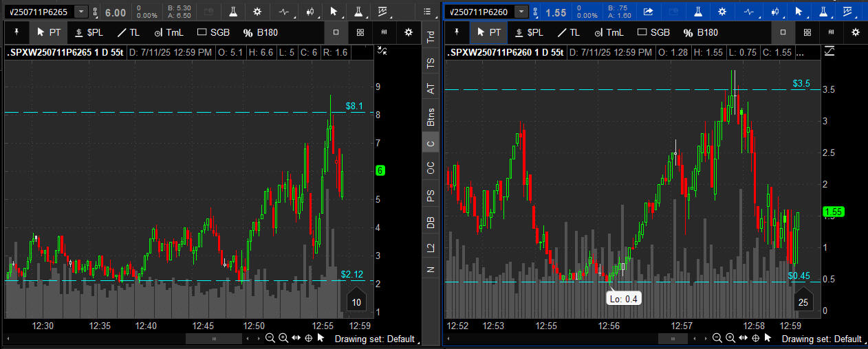868x349 pixels.
Task: Open symbol dropdown for 250711P6265
Action: [81, 12]
